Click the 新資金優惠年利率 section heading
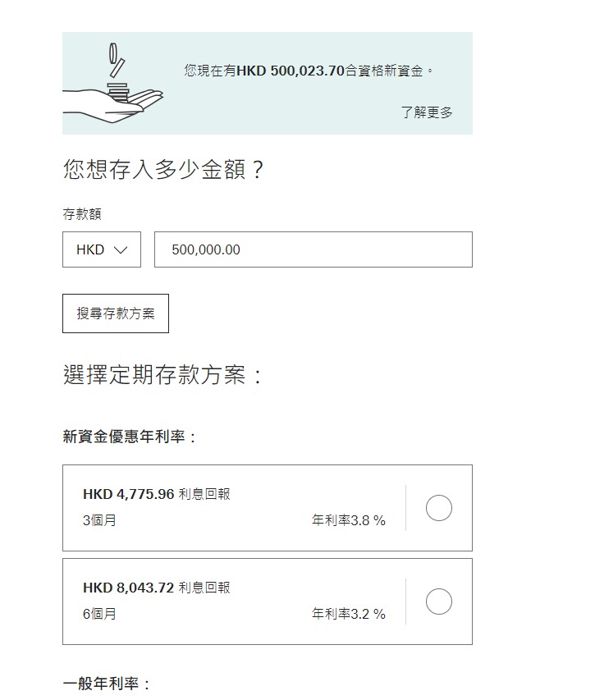The height and width of the screenshot is (700, 595). pyautogui.click(x=129, y=437)
